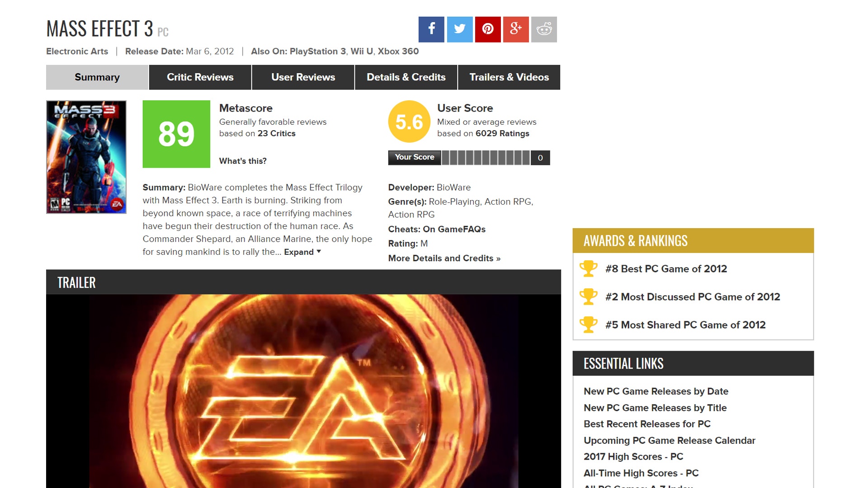The image size is (868, 488).
Task: Click the Role-Playing genre text
Action: point(454,202)
